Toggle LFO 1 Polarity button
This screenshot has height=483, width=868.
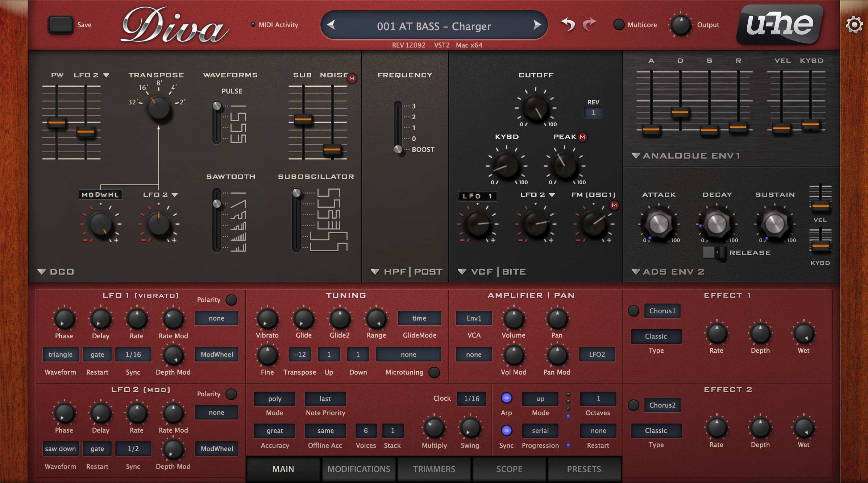pyautogui.click(x=231, y=300)
